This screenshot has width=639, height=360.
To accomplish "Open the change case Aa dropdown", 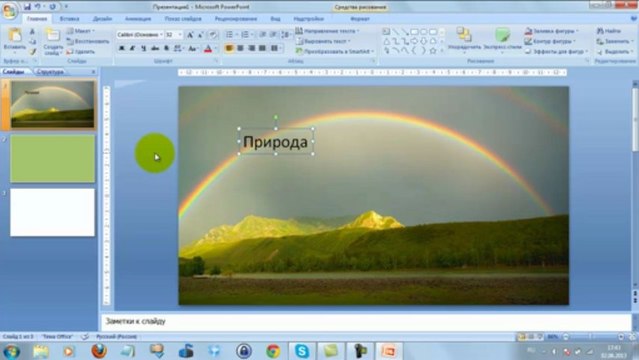I will (x=193, y=49).
